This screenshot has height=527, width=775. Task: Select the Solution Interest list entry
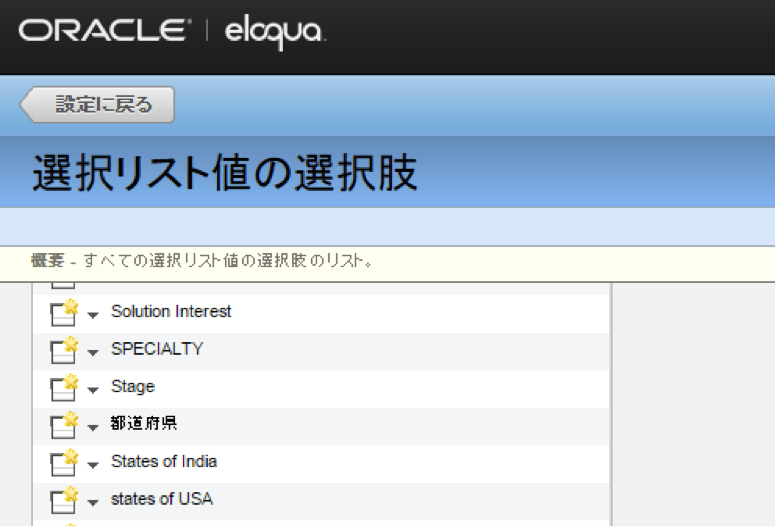click(x=171, y=311)
